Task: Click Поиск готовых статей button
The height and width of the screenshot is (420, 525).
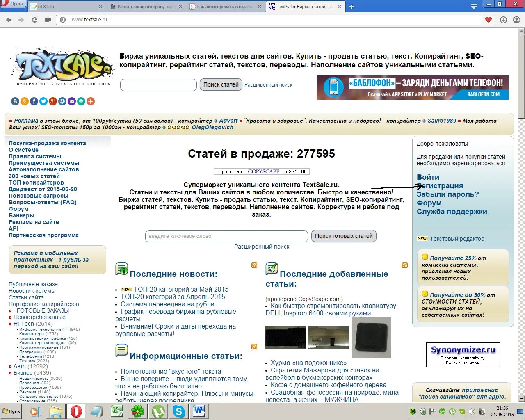Action: (x=344, y=236)
